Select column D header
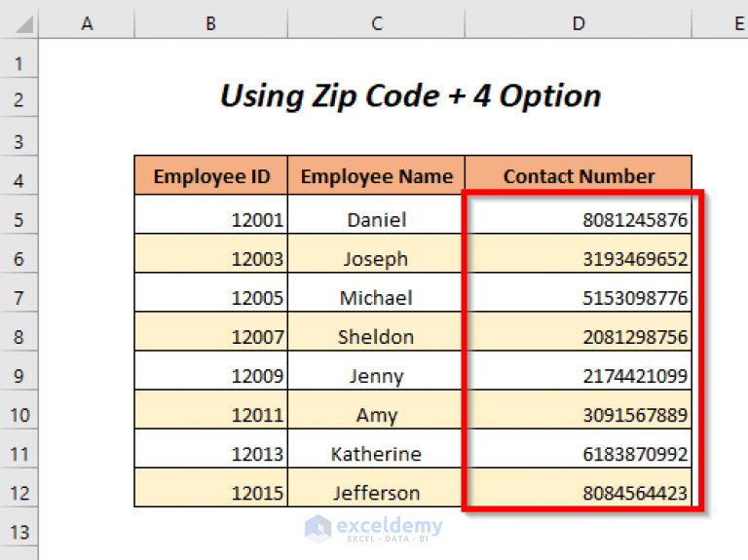The image size is (748, 560). (579, 23)
